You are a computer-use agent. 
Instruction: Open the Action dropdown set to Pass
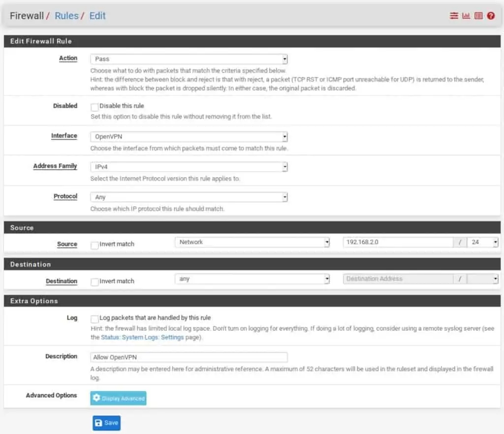tap(189, 59)
